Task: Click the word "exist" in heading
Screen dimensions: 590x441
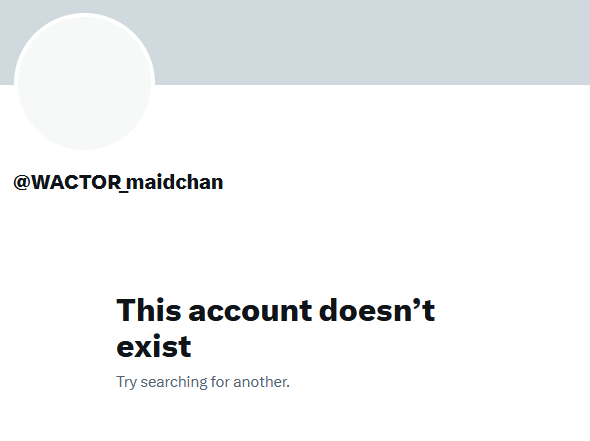Action: point(154,346)
